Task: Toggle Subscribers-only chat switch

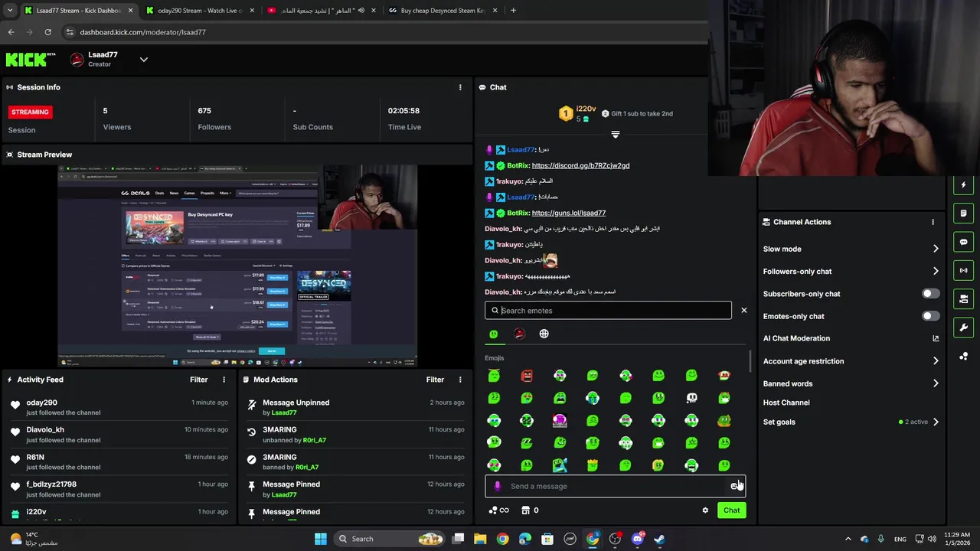Action: click(x=930, y=294)
